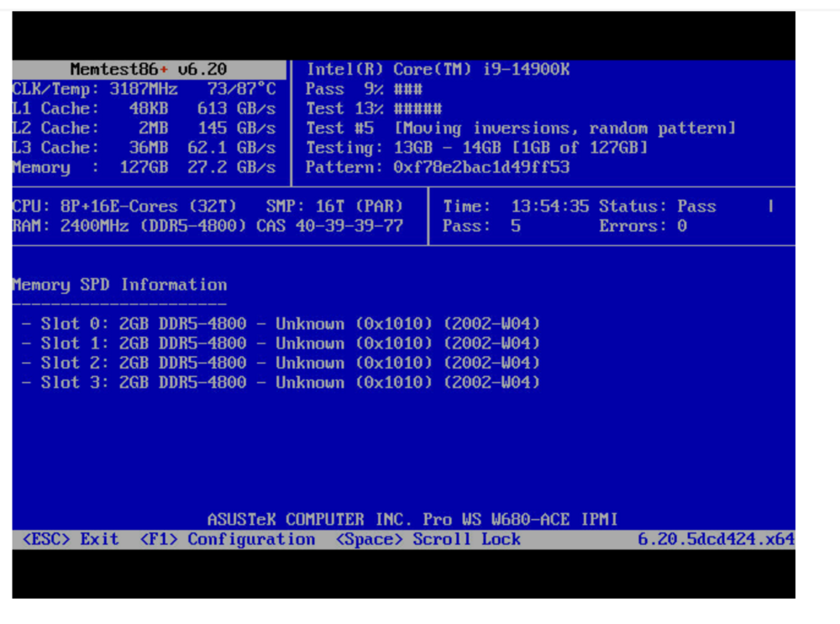Click the Pass count 5 value
This screenshot has width=840, height=624.
point(481,226)
